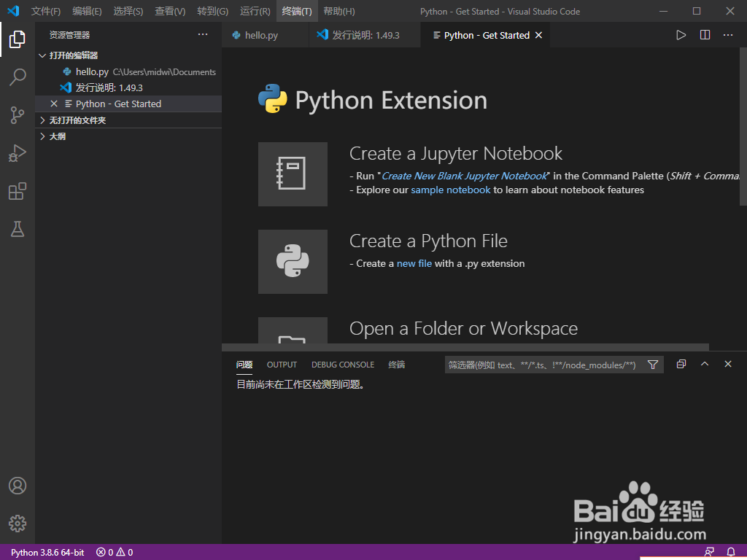Open Explorer panel More Actions ellipsis
The height and width of the screenshot is (560, 747).
coord(203,34)
